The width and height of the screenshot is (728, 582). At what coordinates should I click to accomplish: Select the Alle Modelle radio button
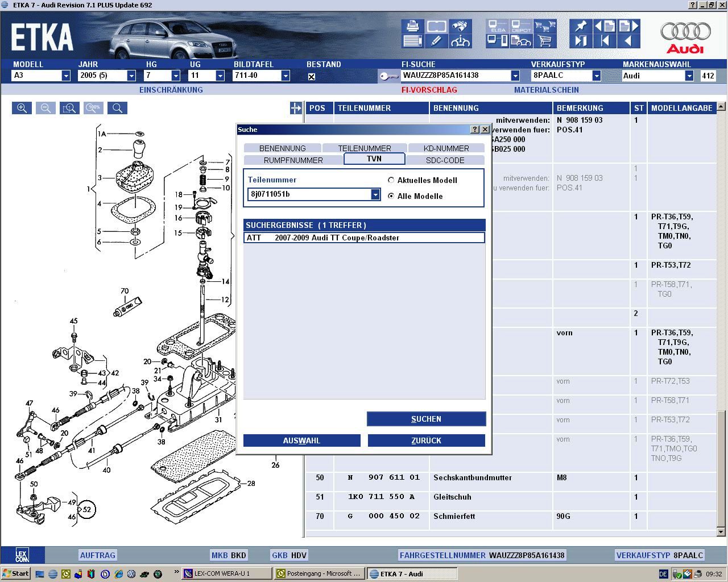point(391,196)
